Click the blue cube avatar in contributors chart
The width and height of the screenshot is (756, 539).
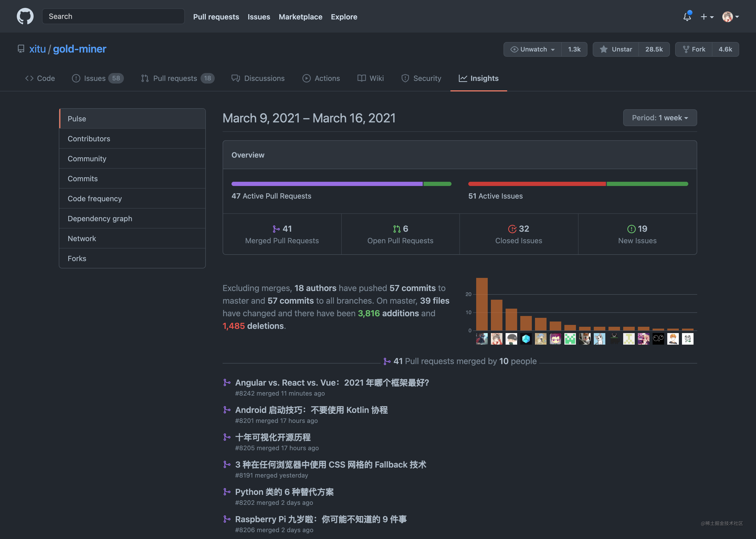pos(526,339)
